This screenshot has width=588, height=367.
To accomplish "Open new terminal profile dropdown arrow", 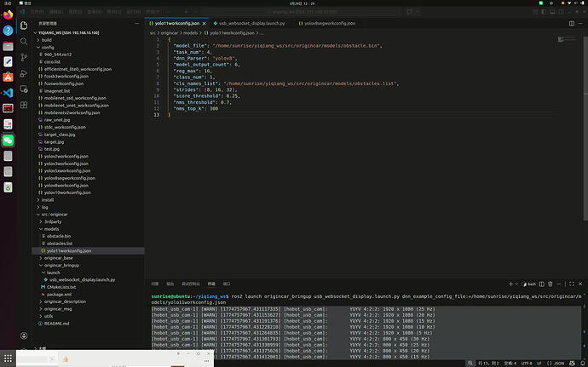I will [x=516, y=284].
